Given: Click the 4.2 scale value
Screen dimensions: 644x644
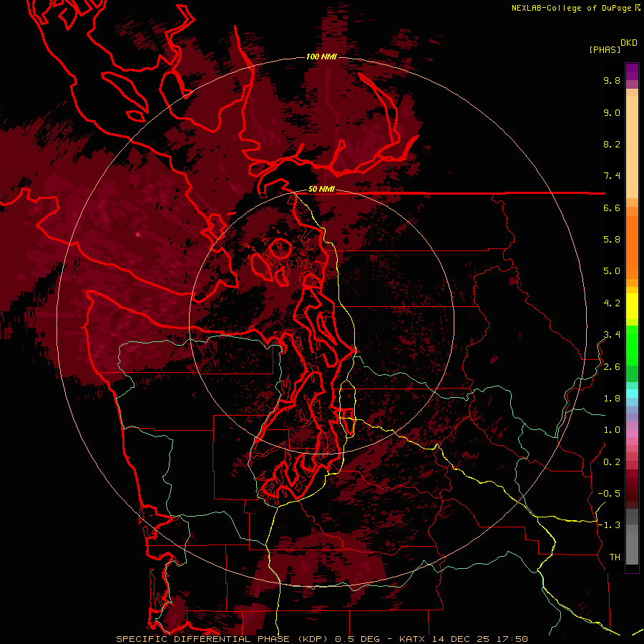Looking at the screenshot, I should click(x=612, y=303).
